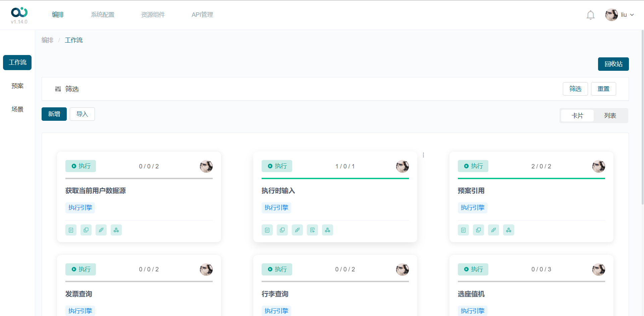644x316 pixels.
Task: Click the green progress bar on the 执行时输入 card
Action: point(335,178)
